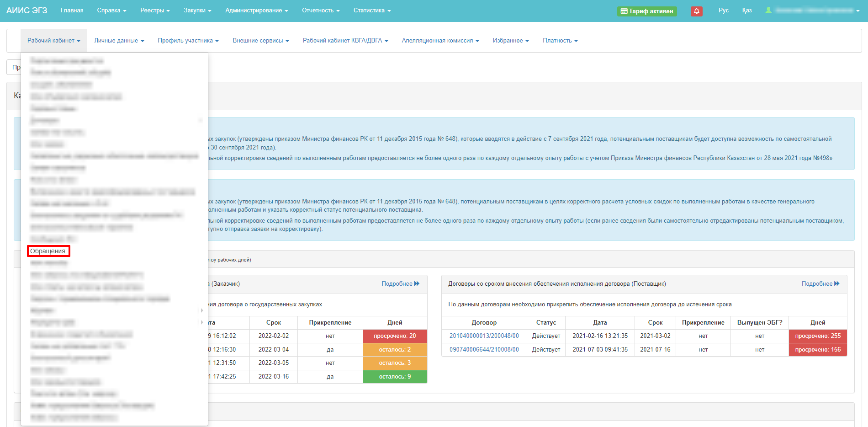Open the Статистика dropdown menu
868x427 pixels.
tap(372, 11)
